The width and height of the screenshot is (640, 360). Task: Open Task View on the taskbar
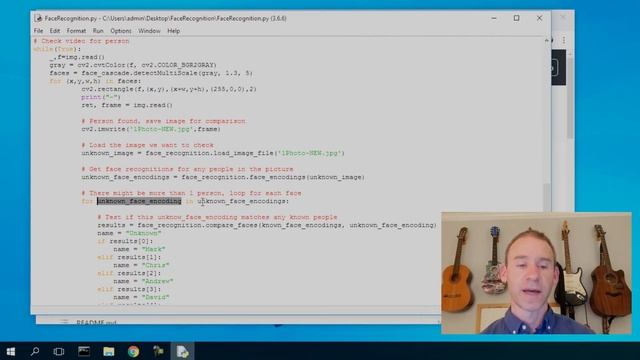pos(59,351)
